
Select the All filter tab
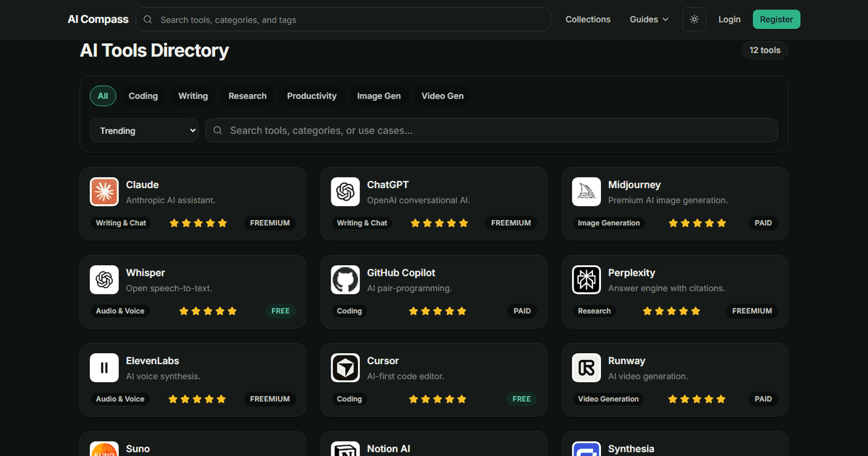(103, 96)
